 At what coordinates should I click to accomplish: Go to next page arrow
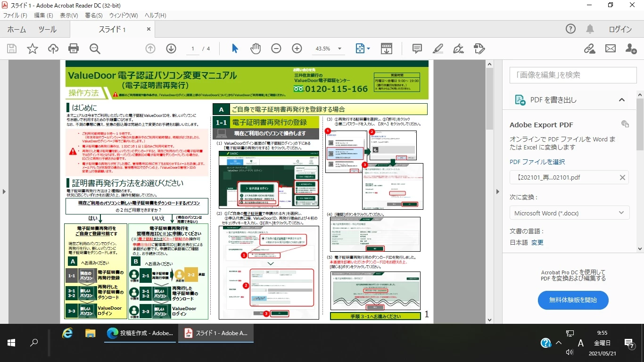coord(171,49)
